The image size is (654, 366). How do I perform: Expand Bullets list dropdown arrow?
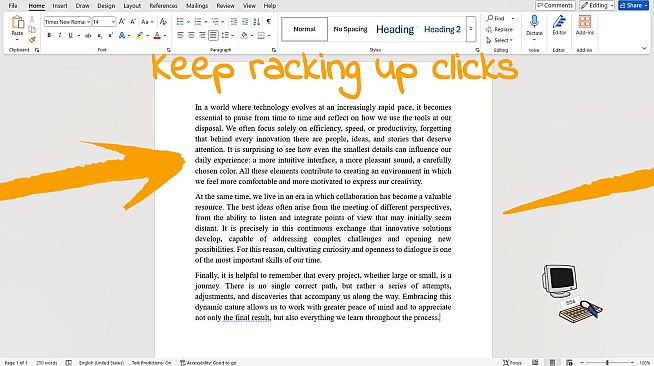click(x=189, y=22)
